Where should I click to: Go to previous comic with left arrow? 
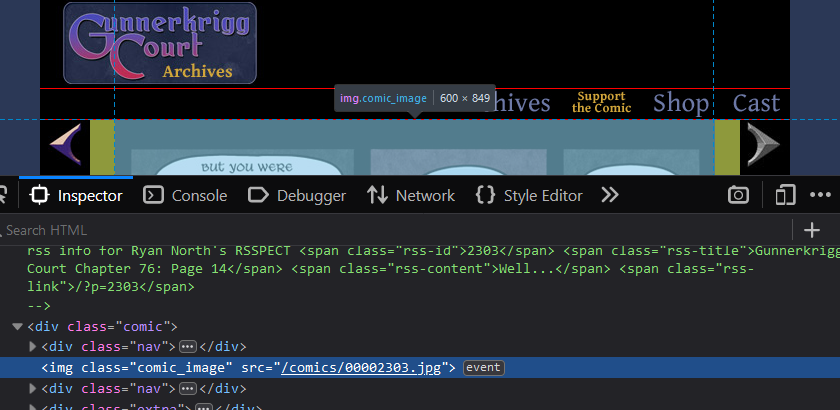(x=66, y=143)
